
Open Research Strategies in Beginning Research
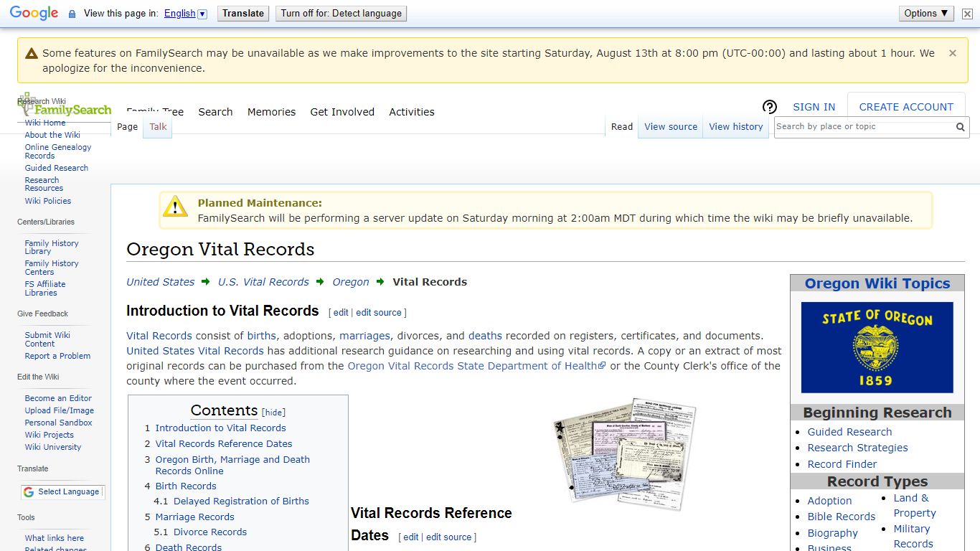pos(857,448)
